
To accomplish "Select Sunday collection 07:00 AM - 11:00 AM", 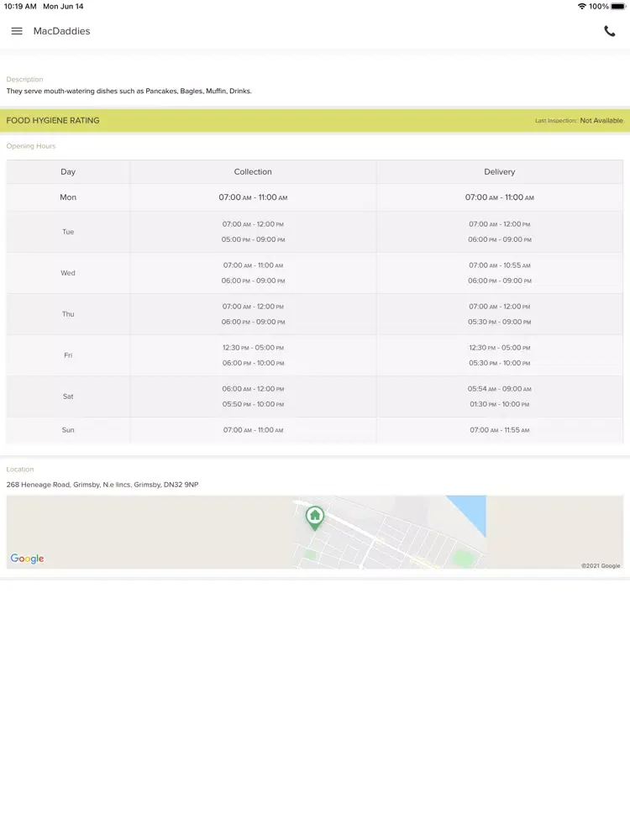I will [253, 430].
